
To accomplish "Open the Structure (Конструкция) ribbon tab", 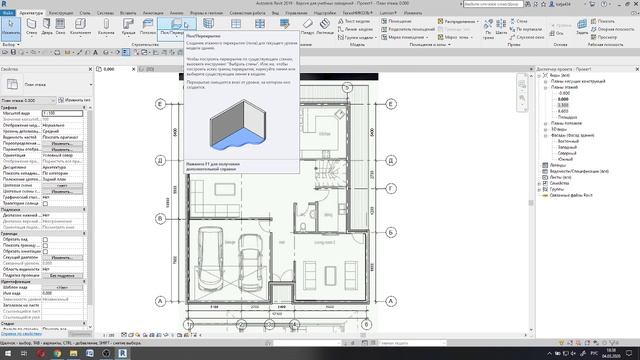I will pyautogui.click(x=61, y=13).
